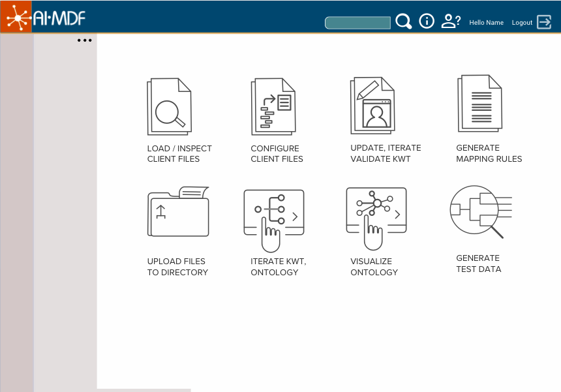Click the horizontal scrollbar at the bottom
561x392 pixels.
click(144, 390)
